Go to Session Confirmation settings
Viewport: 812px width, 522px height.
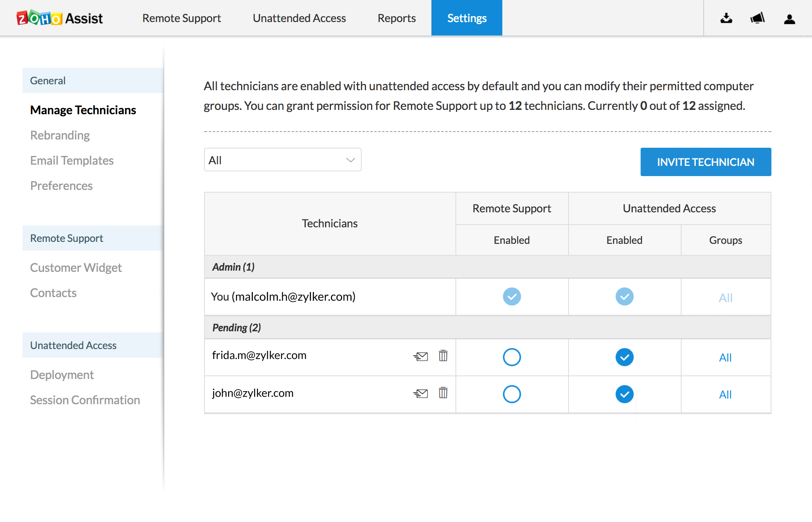[85, 400]
